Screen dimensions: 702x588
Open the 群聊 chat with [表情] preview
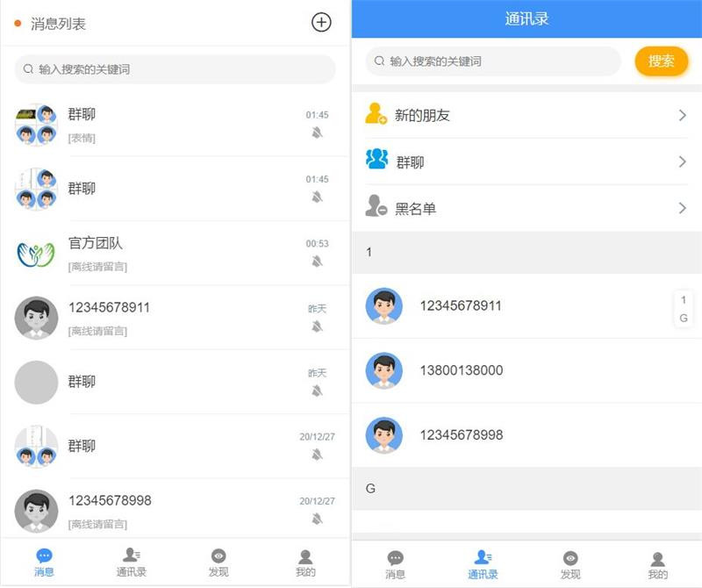point(175,125)
